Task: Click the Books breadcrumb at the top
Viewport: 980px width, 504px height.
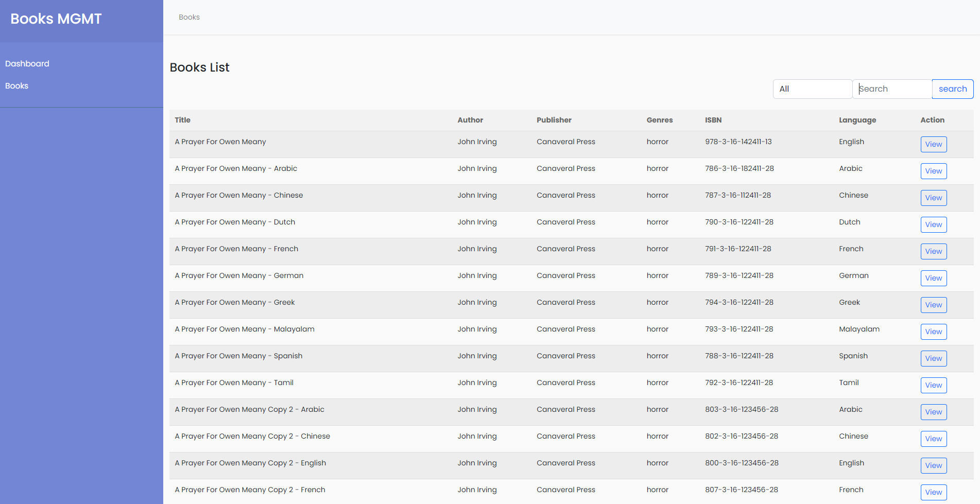Action: pos(189,17)
